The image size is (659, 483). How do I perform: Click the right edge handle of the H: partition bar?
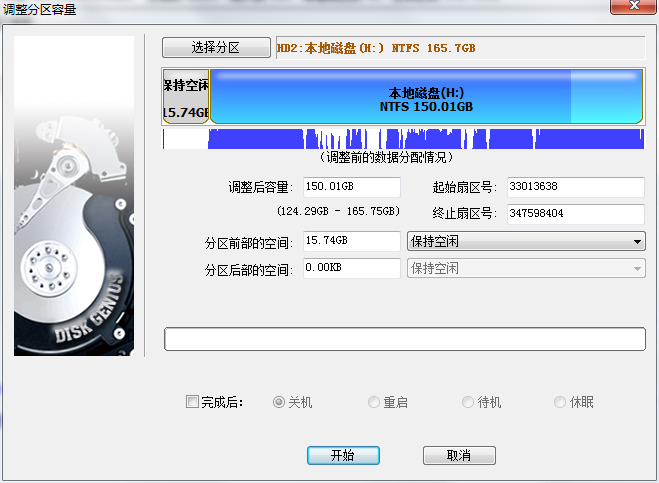641,98
